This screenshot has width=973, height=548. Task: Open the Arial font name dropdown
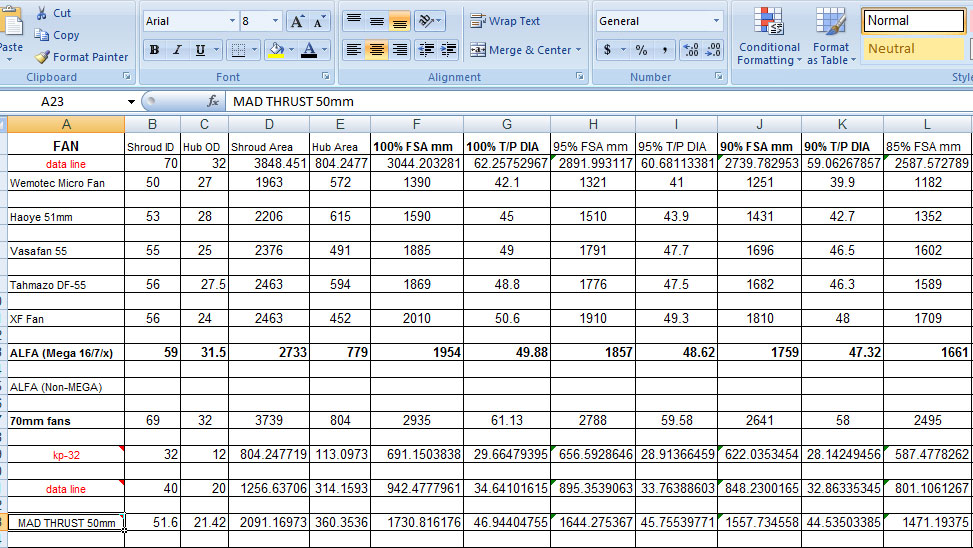pos(232,21)
